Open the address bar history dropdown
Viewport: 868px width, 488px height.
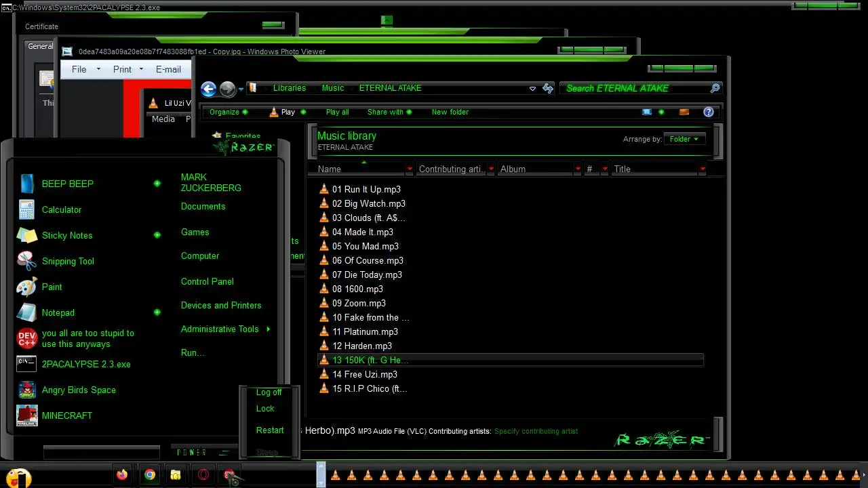532,89
